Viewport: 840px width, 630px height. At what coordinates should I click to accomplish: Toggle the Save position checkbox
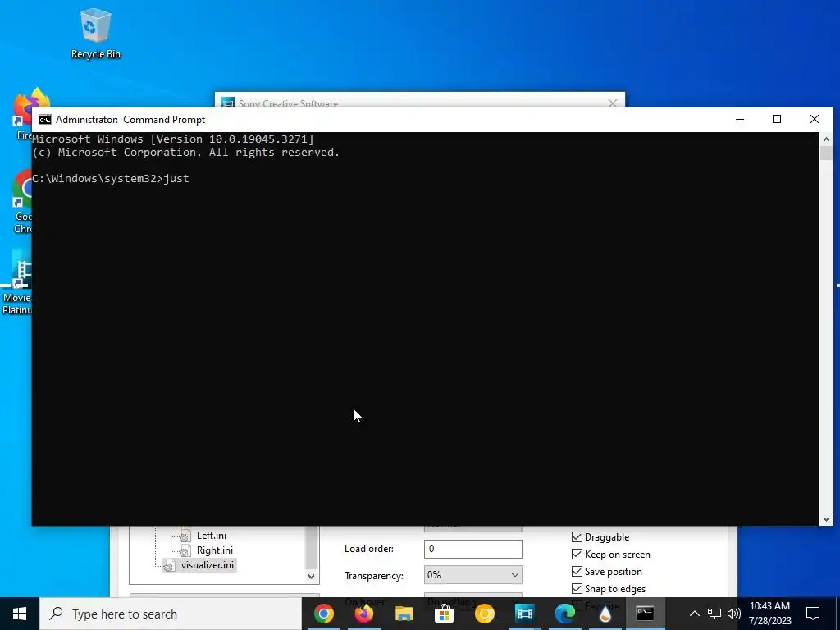[x=577, y=572]
